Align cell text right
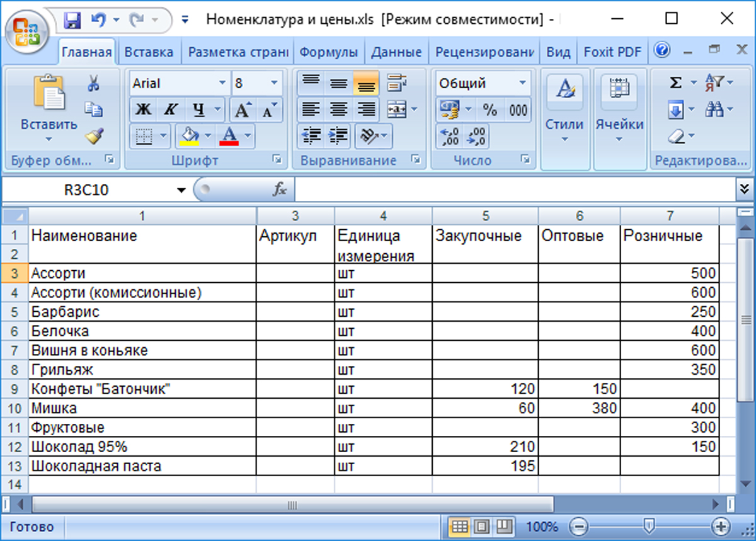Viewport: 756px width, 541px height. point(366,110)
